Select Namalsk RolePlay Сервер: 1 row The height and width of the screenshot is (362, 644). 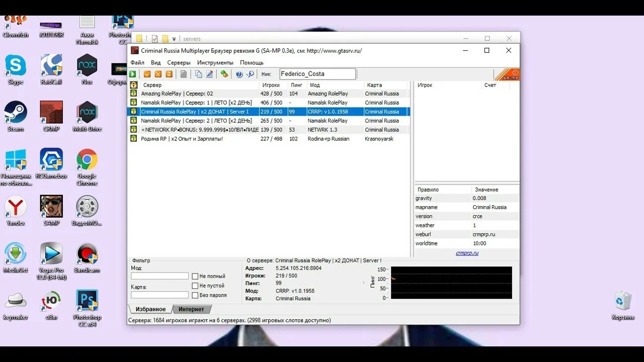point(269,103)
